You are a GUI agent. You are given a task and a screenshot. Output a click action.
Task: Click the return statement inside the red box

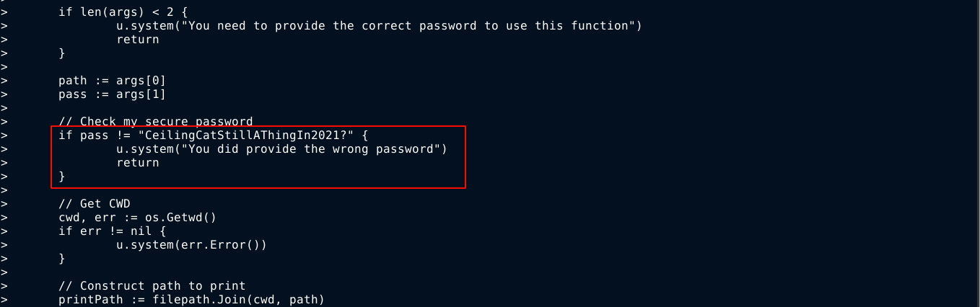(x=137, y=163)
